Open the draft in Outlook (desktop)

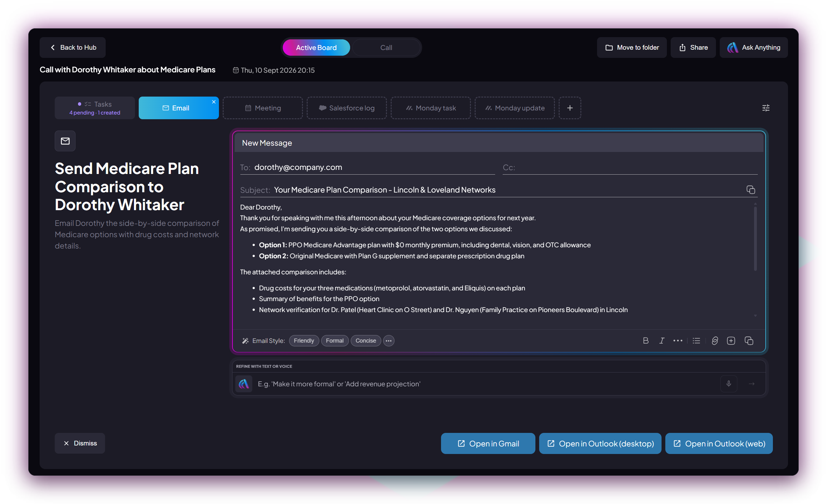(x=600, y=443)
